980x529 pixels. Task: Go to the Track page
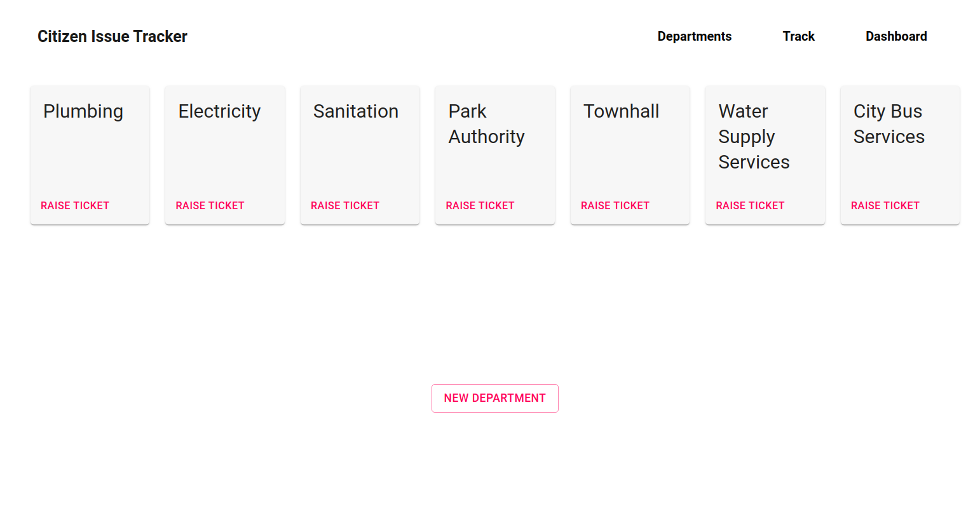798,36
